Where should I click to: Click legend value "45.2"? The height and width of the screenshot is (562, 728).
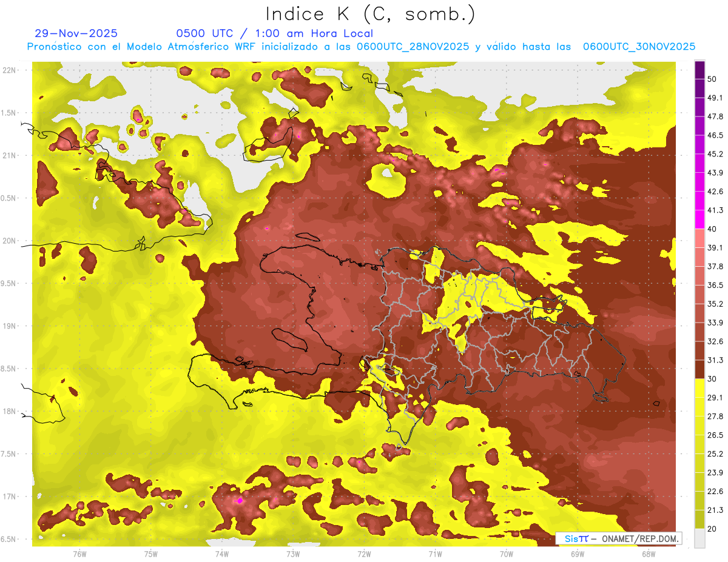[x=714, y=154]
